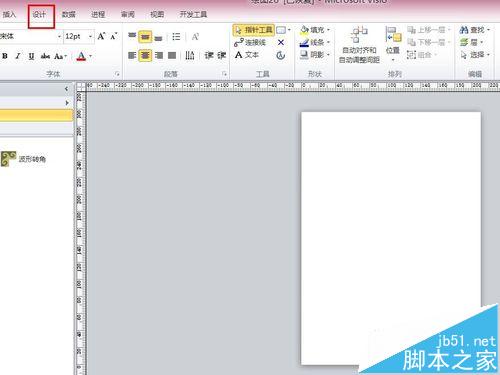
Task: Click the white drawing page
Action: (391, 238)
